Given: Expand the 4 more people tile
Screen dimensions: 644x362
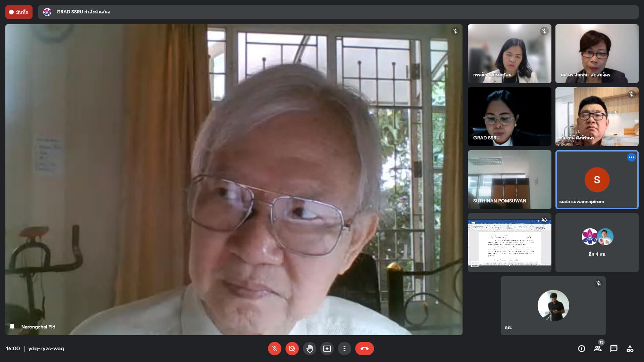Looking at the screenshot, I should (x=597, y=242).
